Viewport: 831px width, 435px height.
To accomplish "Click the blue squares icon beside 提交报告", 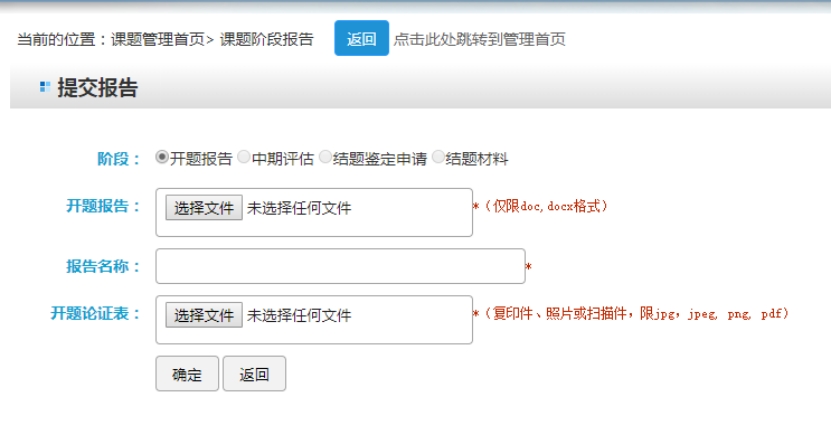I will coord(44,87).
